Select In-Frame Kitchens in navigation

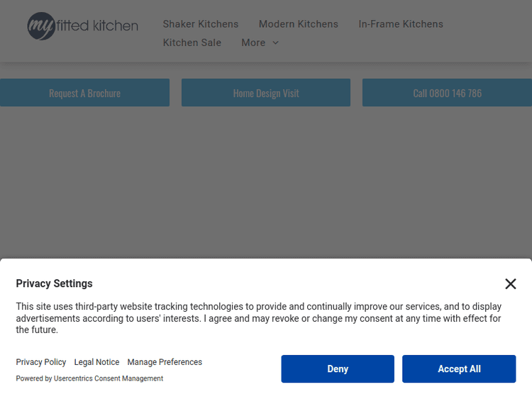[401, 24]
